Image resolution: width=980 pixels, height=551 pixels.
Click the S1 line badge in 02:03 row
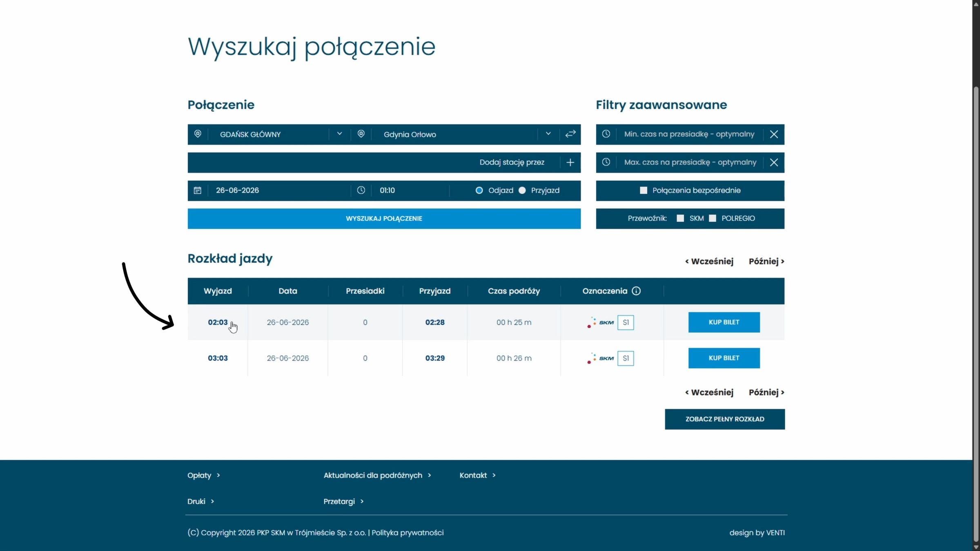(x=626, y=322)
